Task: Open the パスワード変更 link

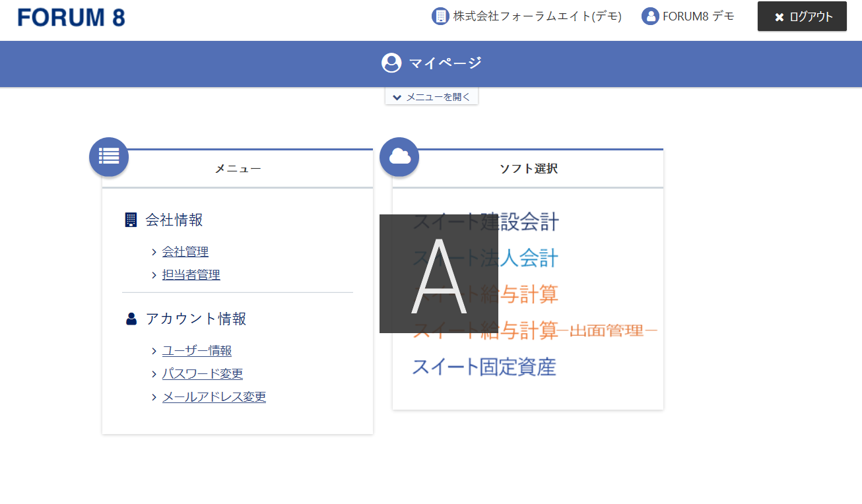Action: (x=203, y=374)
